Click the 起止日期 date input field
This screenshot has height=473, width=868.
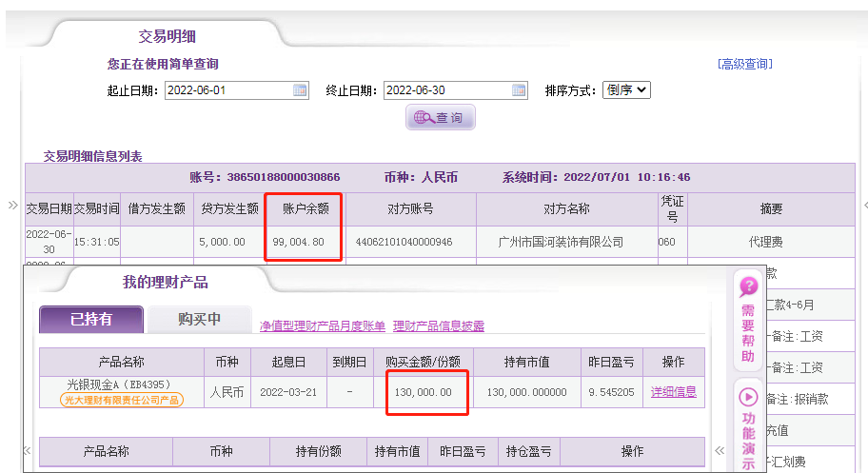(227, 90)
